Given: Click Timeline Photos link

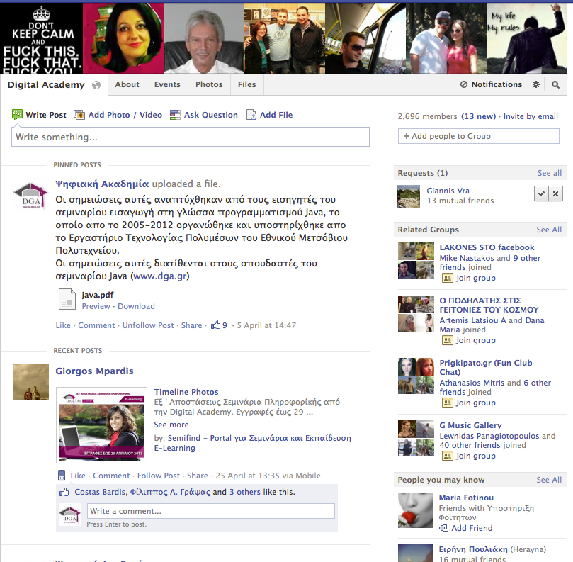Looking at the screenshot, I should (186, 392).
